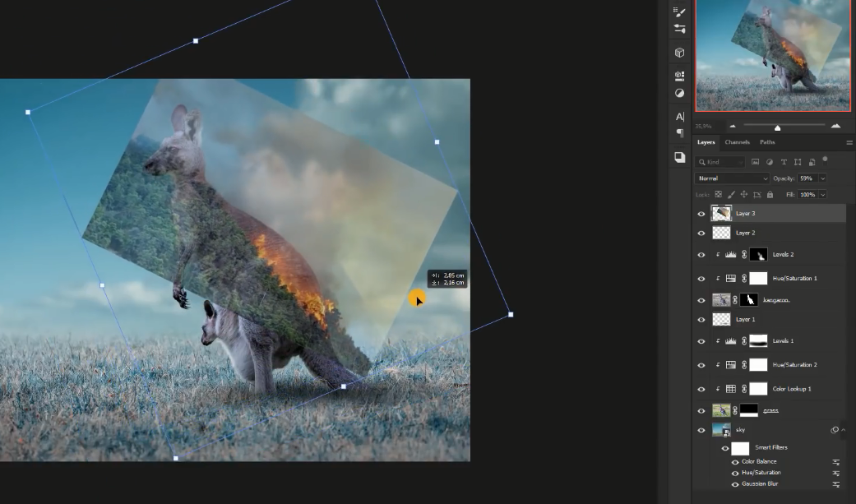856x504 pixels.
Task: Click lock transparent pixels checkerboard icon
Action: (x=718, y=195)
